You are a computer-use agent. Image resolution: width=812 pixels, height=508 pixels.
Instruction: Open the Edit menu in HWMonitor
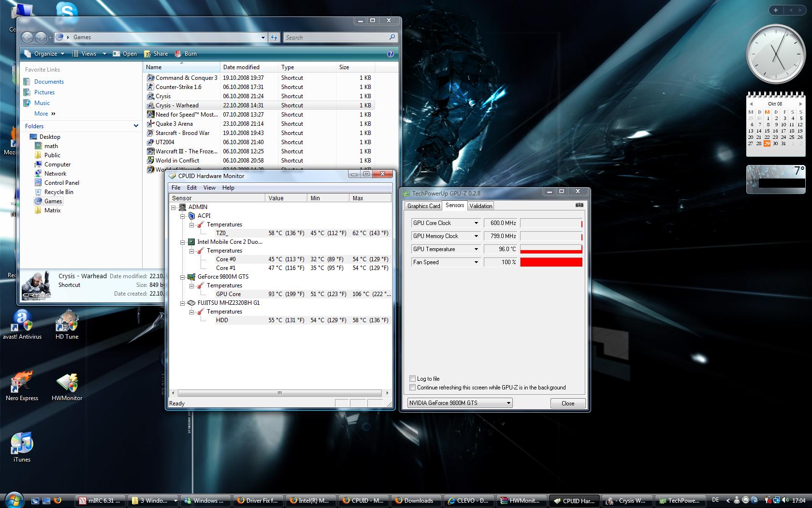(x=192, y=188)
